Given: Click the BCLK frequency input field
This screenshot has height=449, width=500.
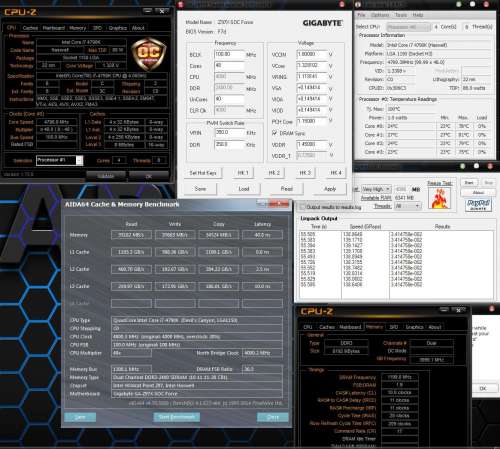Looking at the screenshot, I should click(229, 54).
